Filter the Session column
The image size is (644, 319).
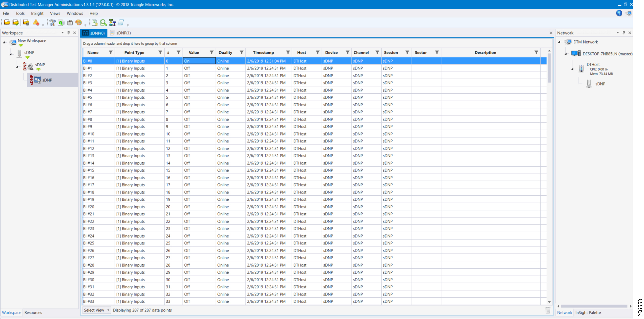[407, 52]
